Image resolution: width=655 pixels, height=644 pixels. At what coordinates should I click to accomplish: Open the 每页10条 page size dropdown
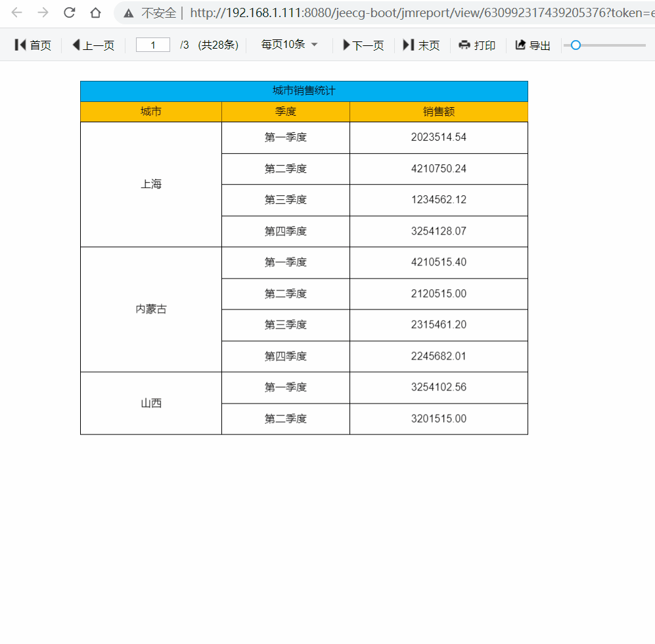tap(289, 44)
